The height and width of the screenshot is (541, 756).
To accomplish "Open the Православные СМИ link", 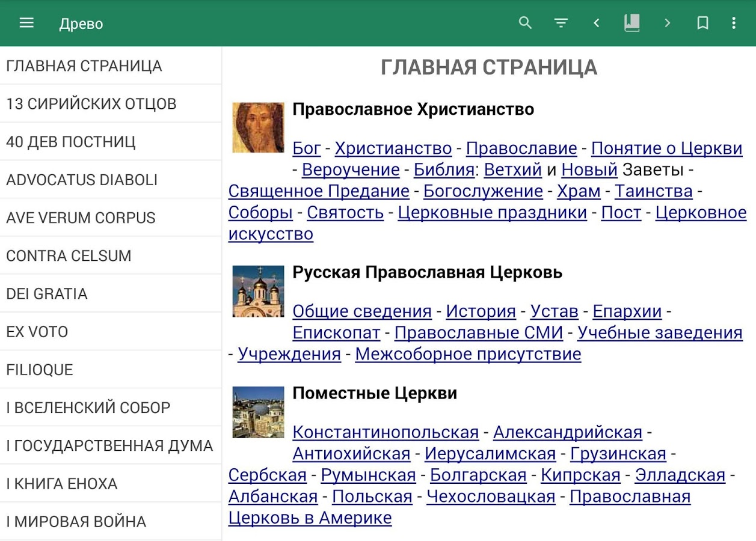I will click(x=479, y=332).
